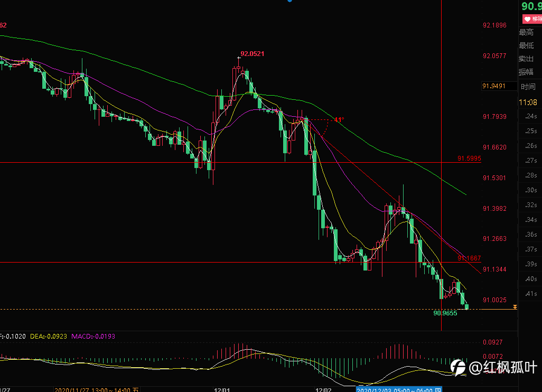Image resolution: width=542 pixels, height=392 pixels.
Task: Select the 91.5995 horizontal line label
Action: [x=469, y=158]
